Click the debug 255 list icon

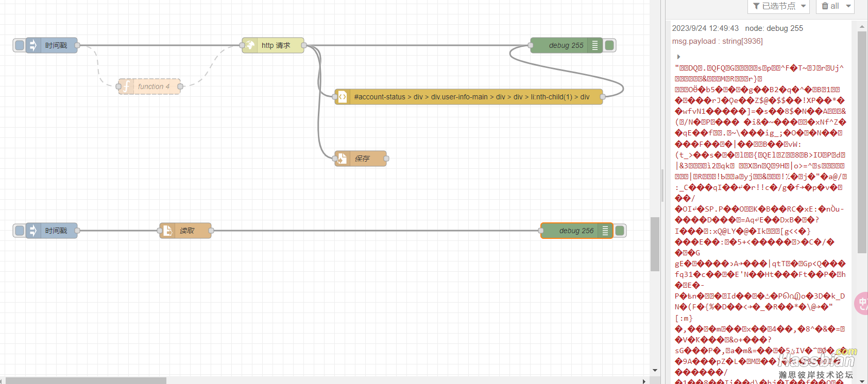point(595,45)
